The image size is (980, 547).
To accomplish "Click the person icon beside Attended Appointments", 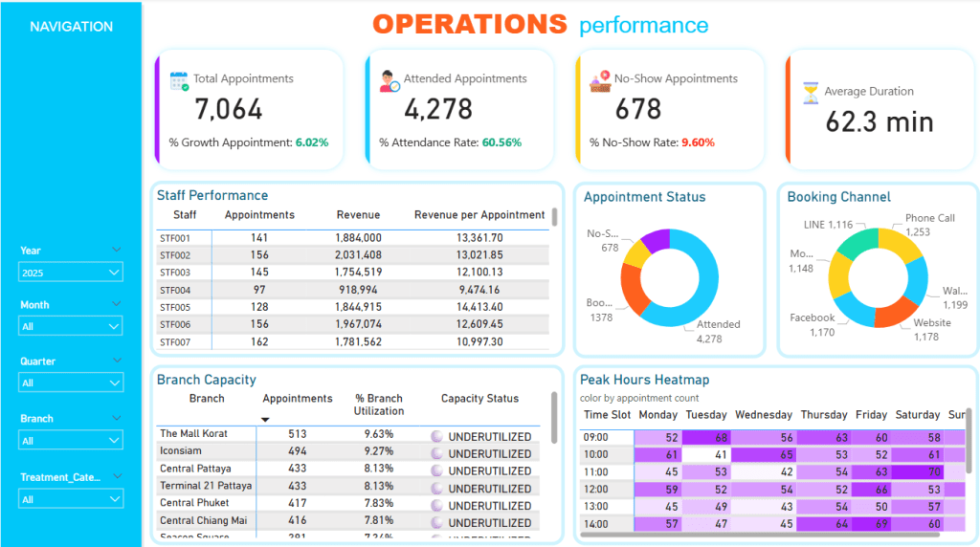I will (390, 80).
